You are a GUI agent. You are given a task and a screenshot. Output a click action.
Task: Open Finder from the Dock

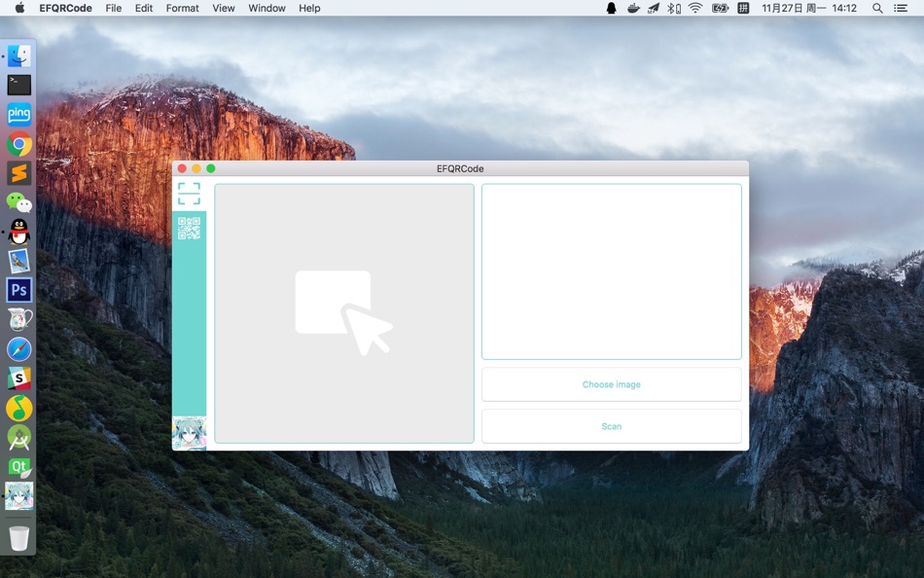[x=18, y=56]
